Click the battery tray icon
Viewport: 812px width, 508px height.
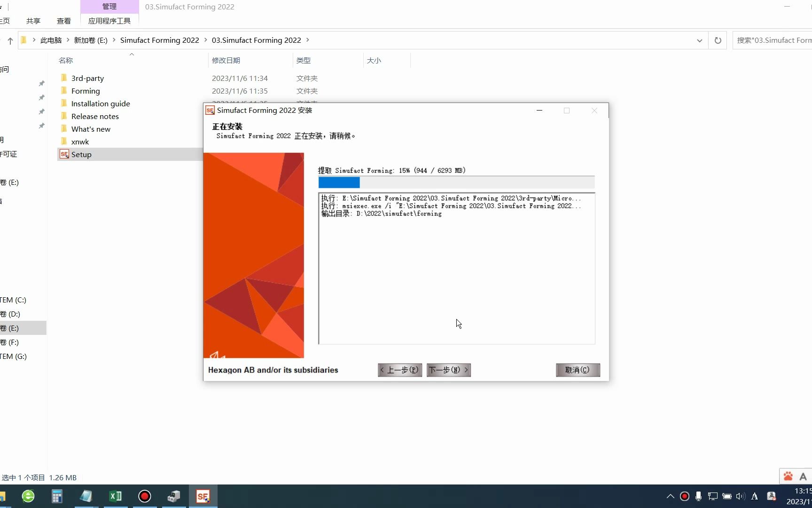(727, 496)
